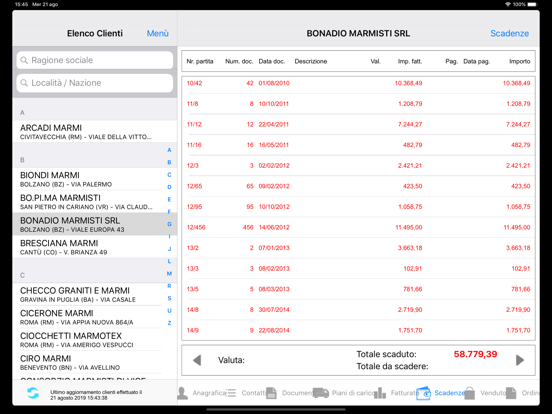Image resolution: width=552 pixels, height=414 pixels.
Task: Go to previous currency with left arrow
Action: [197, 360]
